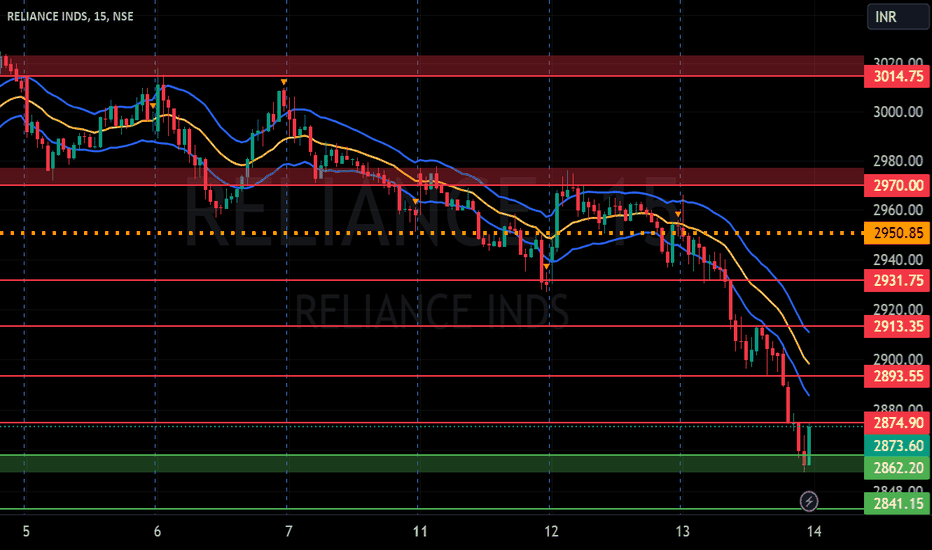932x550 pixels.
Task: Select the green 2841.15 price label
Action: pyautogui.click(x=897, y=504)
